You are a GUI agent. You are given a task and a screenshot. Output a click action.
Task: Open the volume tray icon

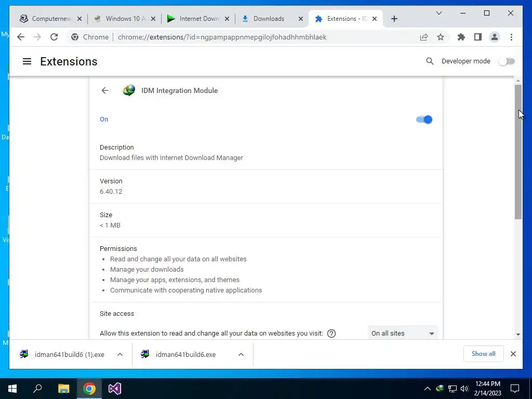pos(464,389)
